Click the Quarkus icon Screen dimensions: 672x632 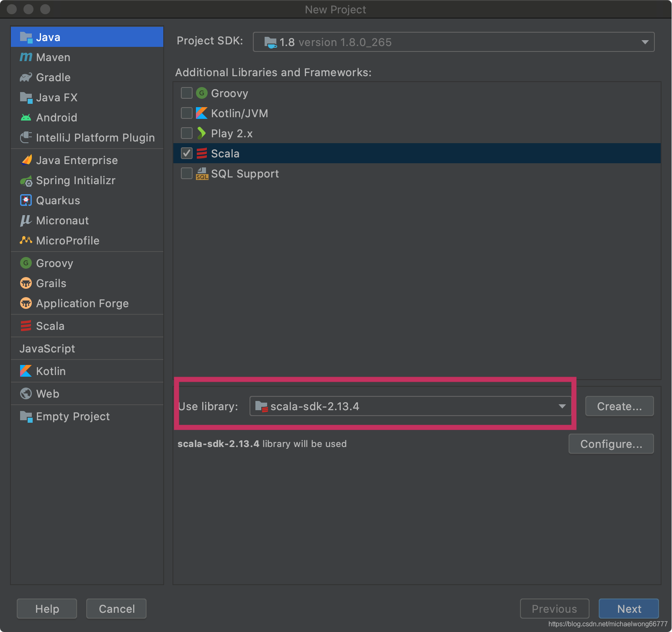coord(26,200)
